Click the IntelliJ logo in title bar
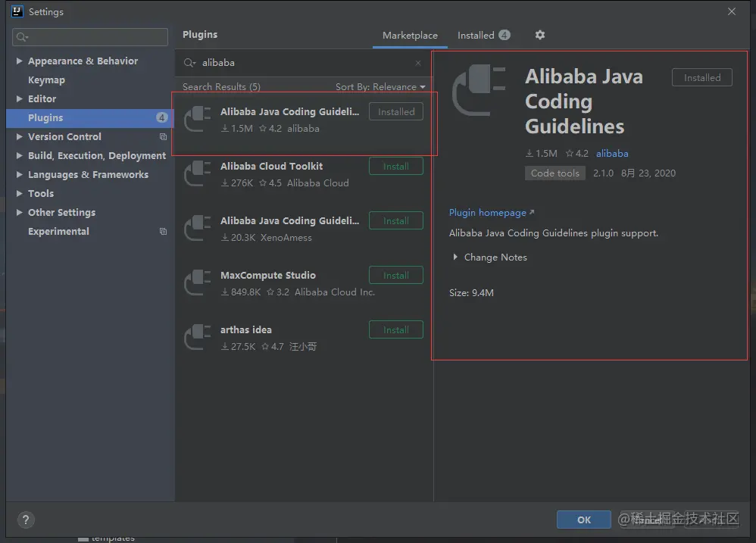The image size is (756, 543). click(x=17, y=11)
